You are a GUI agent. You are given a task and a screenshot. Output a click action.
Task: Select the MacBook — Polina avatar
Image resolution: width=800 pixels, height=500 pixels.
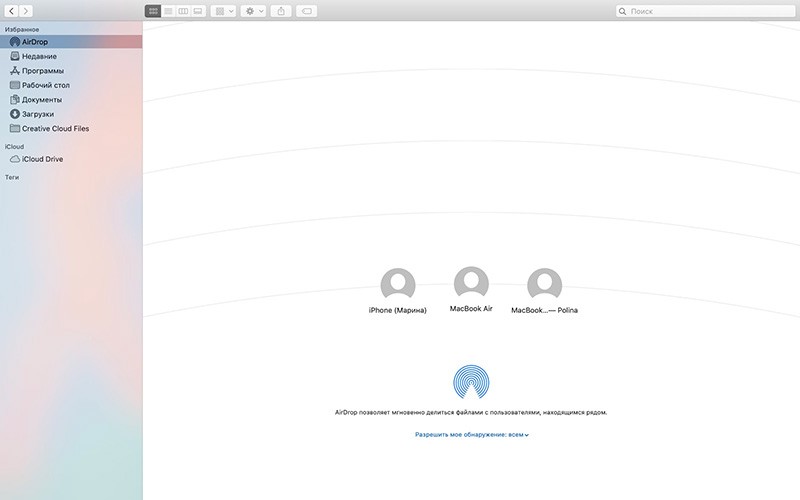click(544, 284)
